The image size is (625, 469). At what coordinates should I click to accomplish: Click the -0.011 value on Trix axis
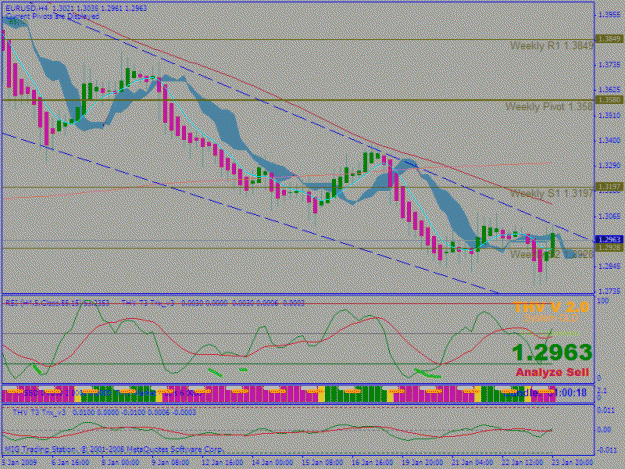pyautogui.click(x=606, y=451)
